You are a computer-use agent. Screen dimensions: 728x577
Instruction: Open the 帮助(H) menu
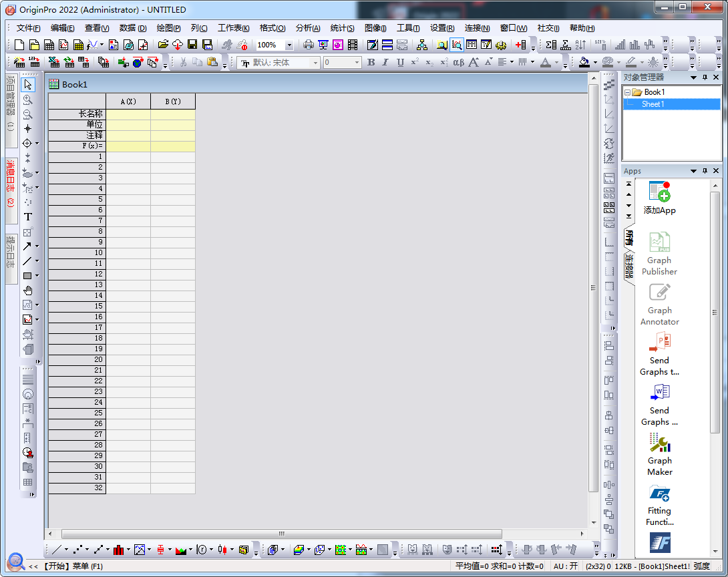coord(582,28)
